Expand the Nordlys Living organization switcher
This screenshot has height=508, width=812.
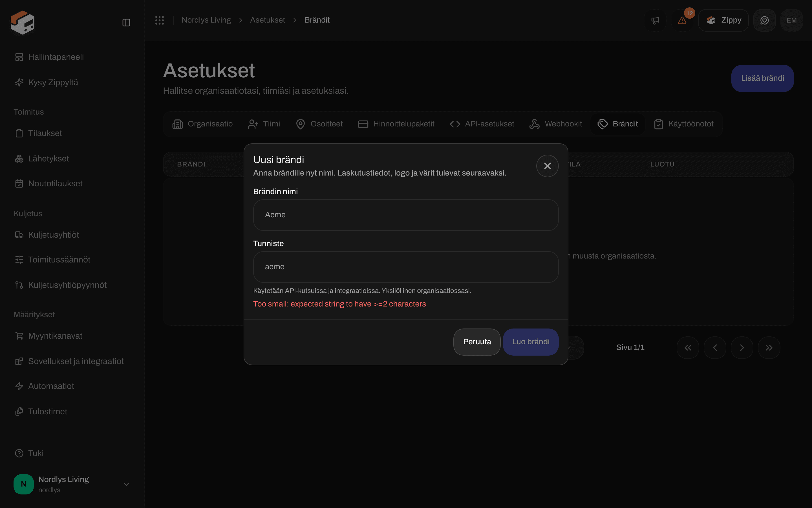tap(72, 484)
